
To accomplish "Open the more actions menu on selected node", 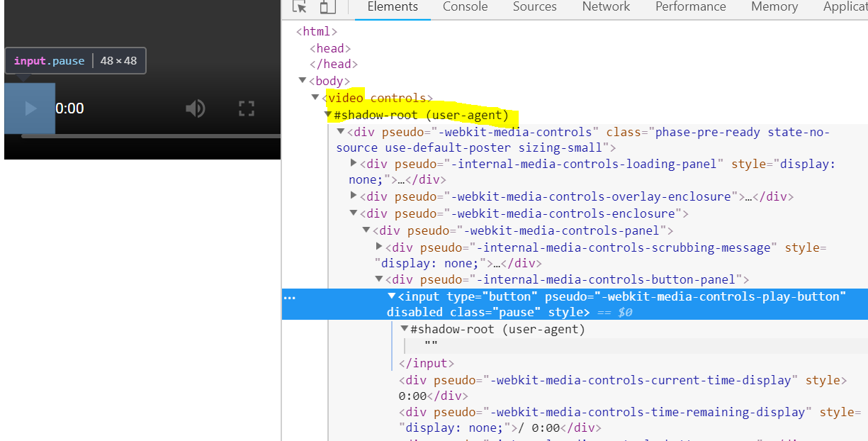I will 289,297.
